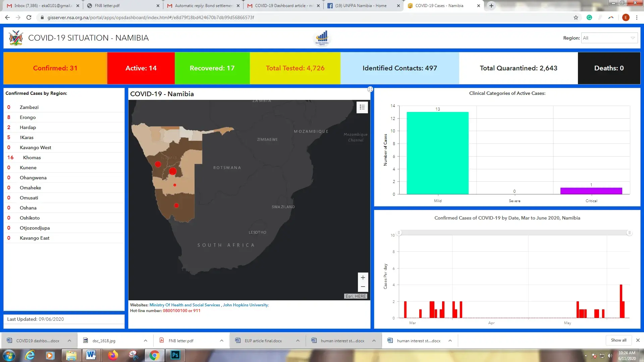Viewport: 644px width, 362px height.
Task: Select !Karas region row with 5 cases
Action: [x=64, y=137]
